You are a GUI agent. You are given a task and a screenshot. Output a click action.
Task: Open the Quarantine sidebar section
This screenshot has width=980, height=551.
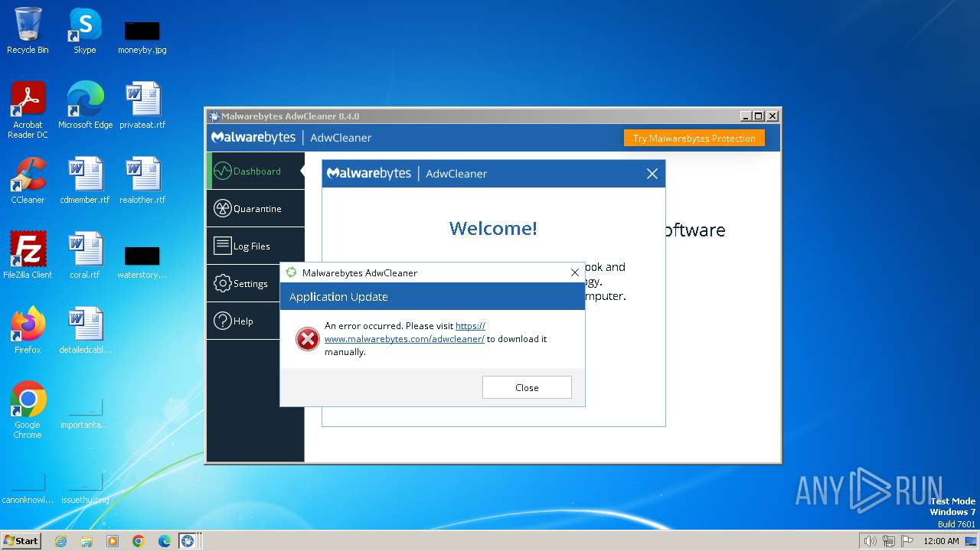pos(255,208)
